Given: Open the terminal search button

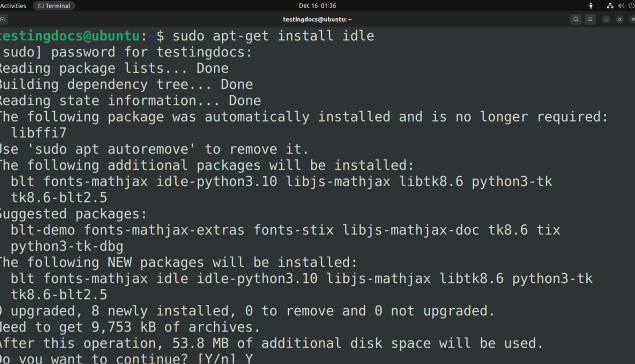Looking at the screenshot, I should (576, 19).
